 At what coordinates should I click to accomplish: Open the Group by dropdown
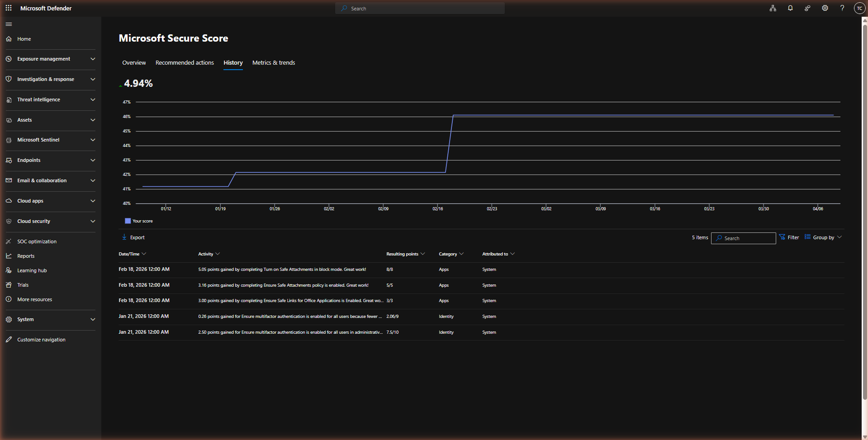(x=823, y=237)
